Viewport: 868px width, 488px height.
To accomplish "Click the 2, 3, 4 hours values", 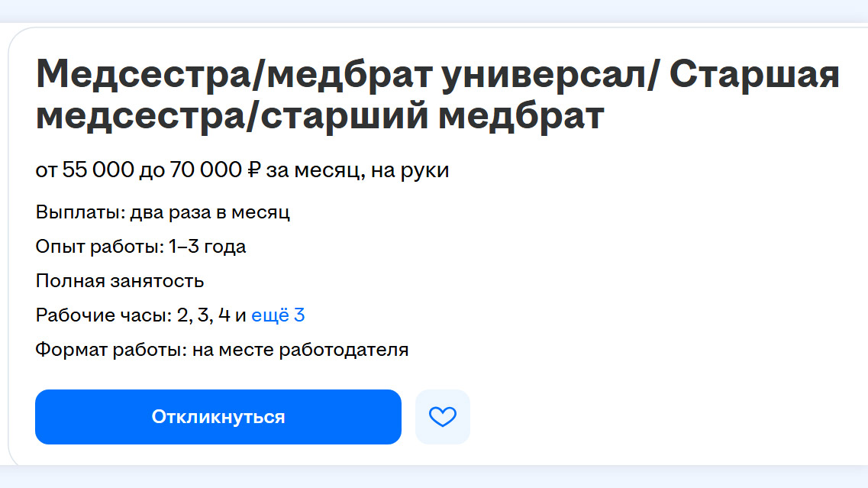I will coord(203,315).
